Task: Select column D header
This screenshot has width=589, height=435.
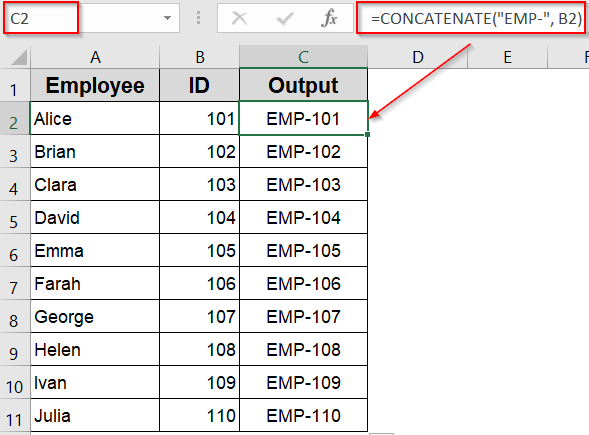Action: (417, 57)
